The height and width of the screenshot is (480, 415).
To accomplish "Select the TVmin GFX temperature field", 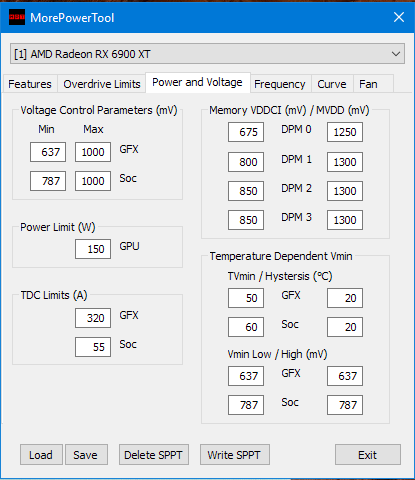I will 246,298.
